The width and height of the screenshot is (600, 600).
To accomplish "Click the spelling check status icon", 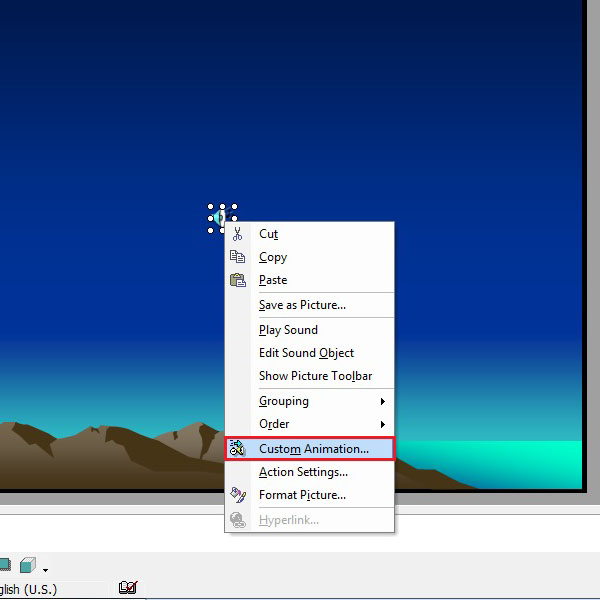I will click(x=128, y=587).
